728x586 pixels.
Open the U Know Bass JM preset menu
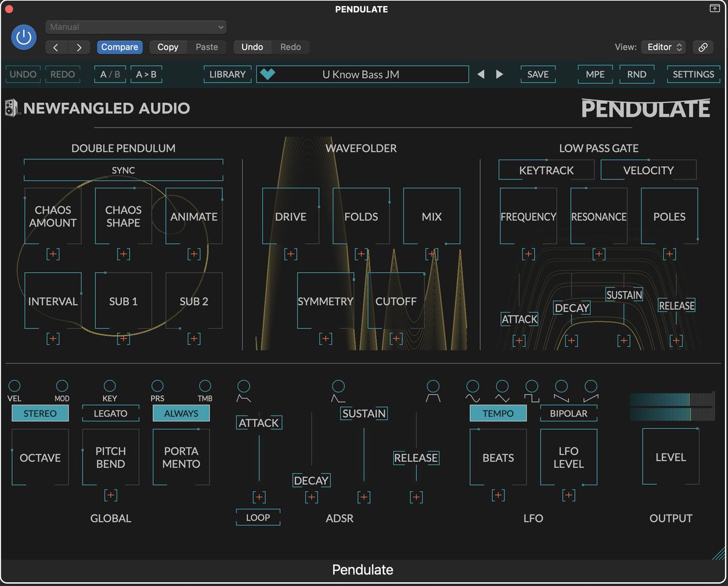(x=362, y=74)
